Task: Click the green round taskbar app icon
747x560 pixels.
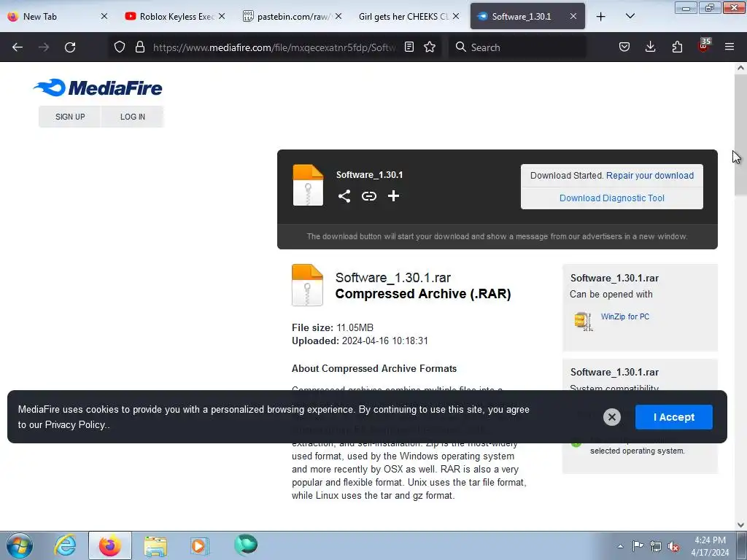Action: click(x=246, y=545)
